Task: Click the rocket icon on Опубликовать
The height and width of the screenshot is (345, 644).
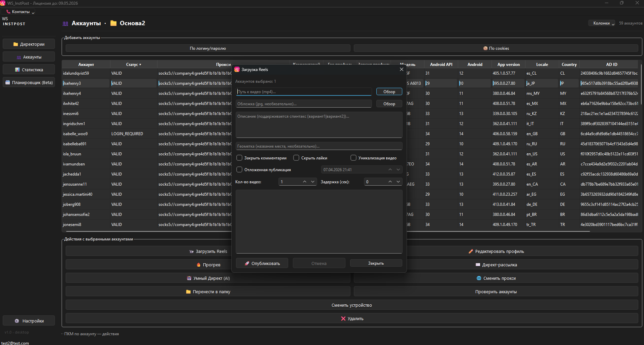Action: (247, 263)
